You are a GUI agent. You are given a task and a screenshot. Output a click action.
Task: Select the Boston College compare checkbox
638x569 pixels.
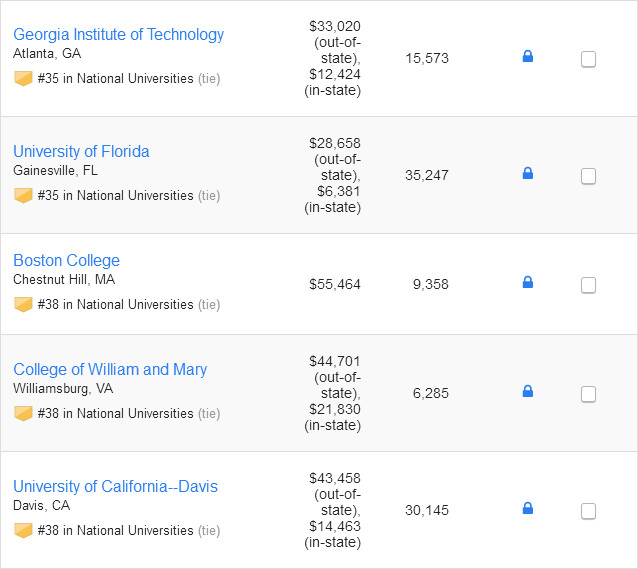coord(588,285)
